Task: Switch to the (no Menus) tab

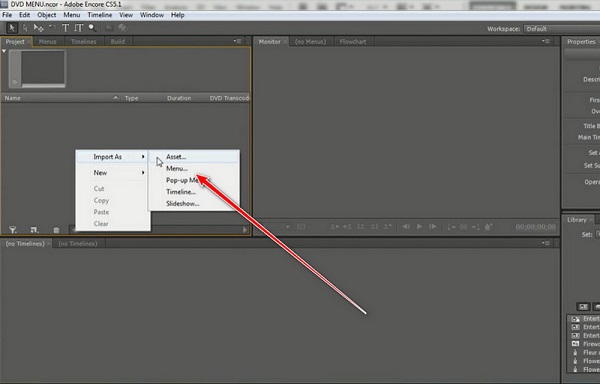Action: point(310,42)
